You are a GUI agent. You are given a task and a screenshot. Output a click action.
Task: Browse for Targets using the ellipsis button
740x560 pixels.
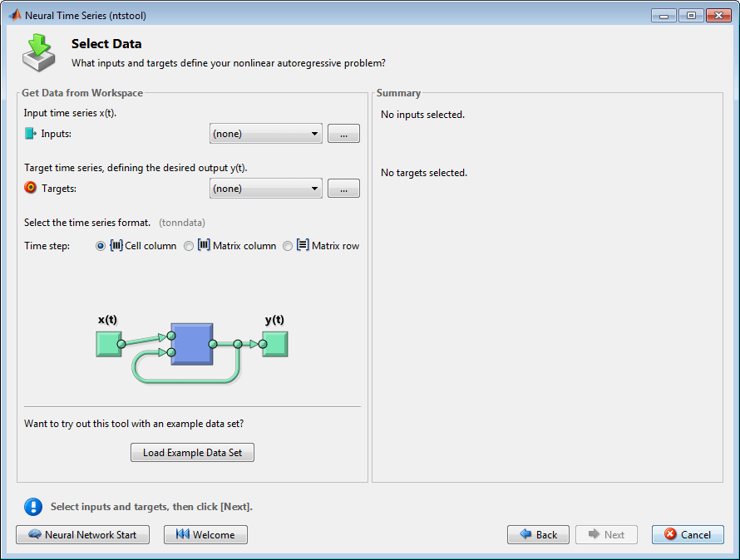[x=343, y=189]
